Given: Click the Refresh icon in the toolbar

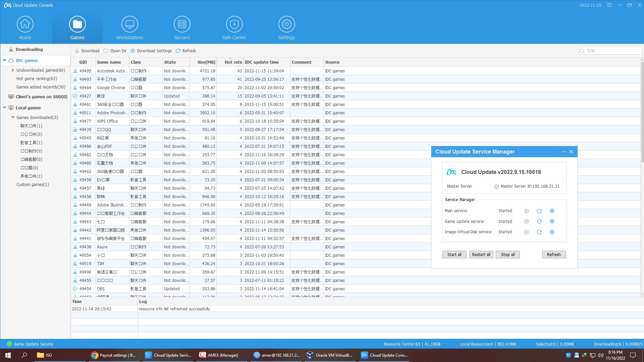Looking at the screenshot, I should 178,51.
